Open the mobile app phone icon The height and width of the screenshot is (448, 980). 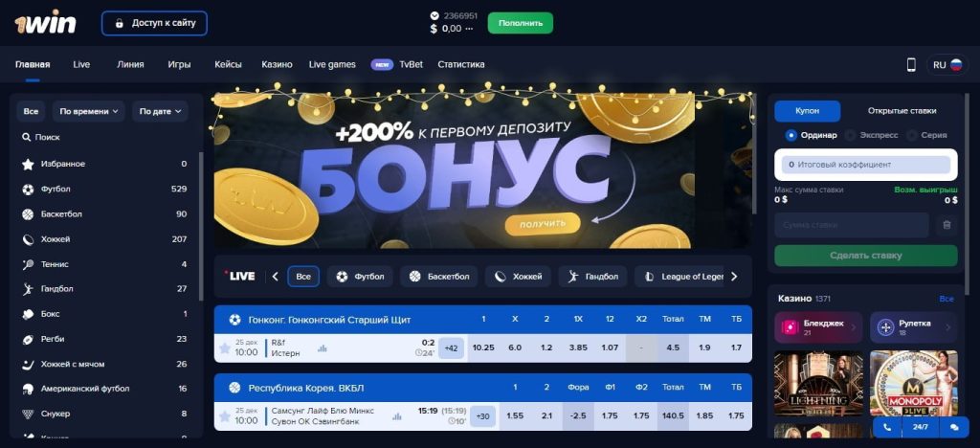click(911, 64)
